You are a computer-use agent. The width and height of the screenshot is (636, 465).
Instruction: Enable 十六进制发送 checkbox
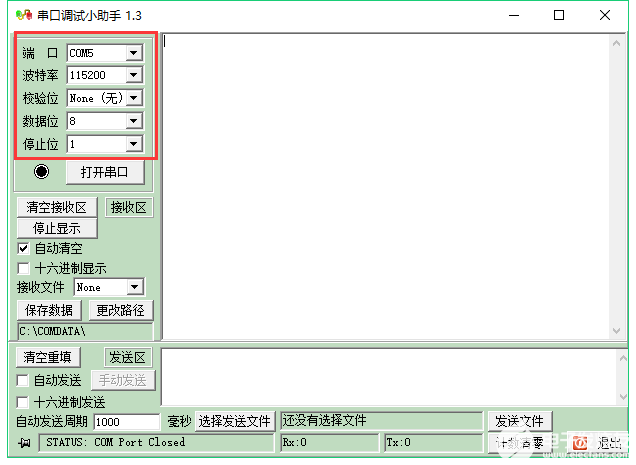(23, 402)
